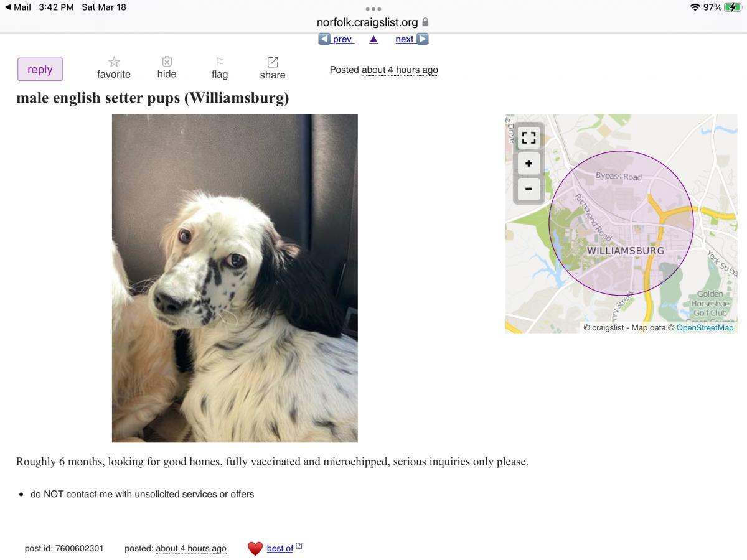This screenshot has height=560, width=747.
Task: Go to the next posting
Action: (x=411, y=39)
